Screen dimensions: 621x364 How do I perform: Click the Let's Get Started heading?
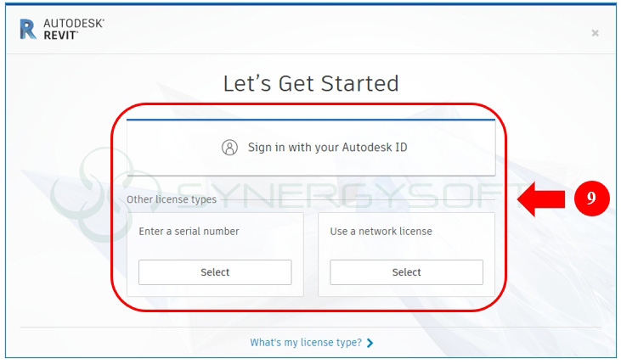tap(310, 83)
